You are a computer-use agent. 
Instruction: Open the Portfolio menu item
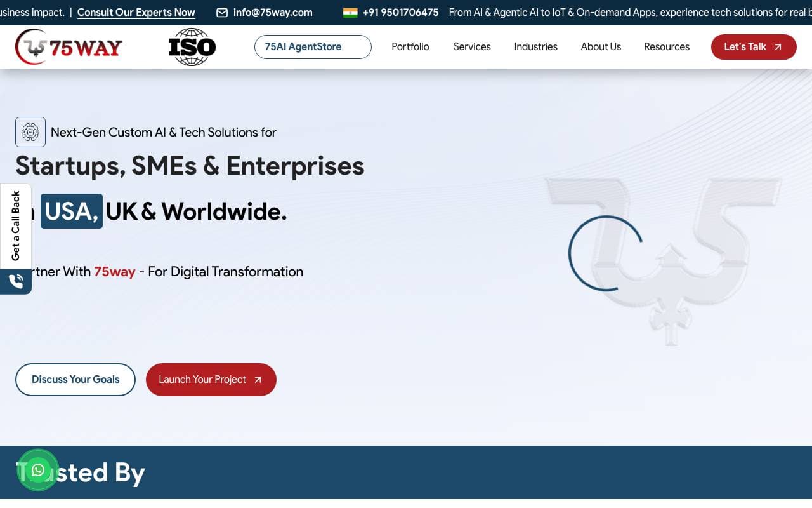point(410,47)
